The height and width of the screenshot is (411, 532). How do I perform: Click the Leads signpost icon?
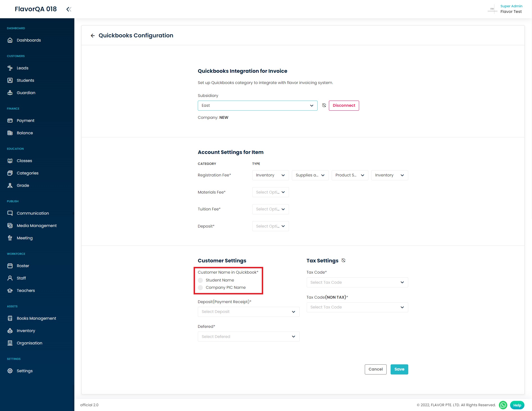coord(10,68)
